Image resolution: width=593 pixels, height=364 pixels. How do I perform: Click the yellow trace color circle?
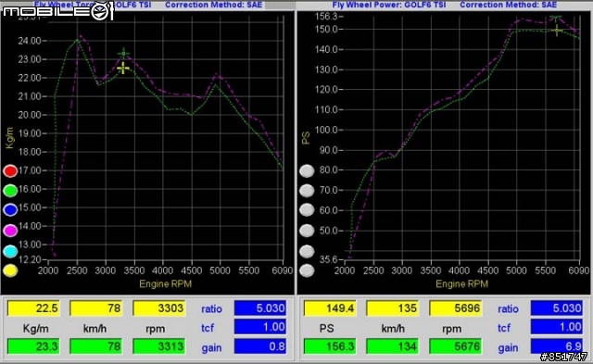click(10, 270)
